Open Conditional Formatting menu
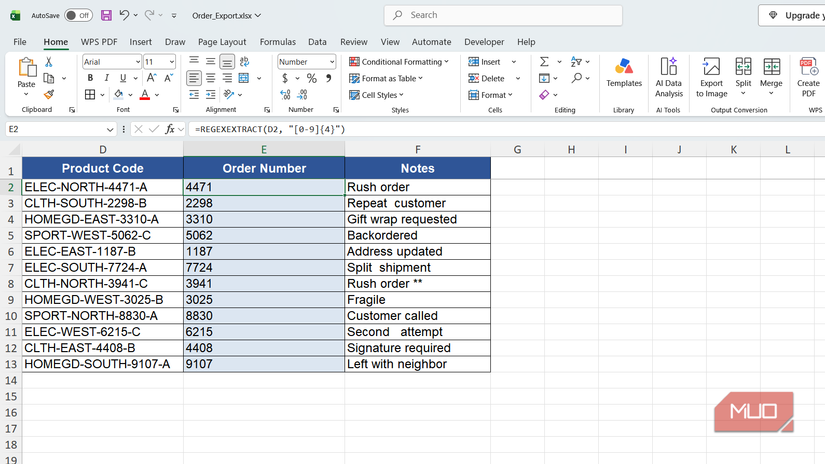Screen dimensions: 825x464 [x=399, y=62]
